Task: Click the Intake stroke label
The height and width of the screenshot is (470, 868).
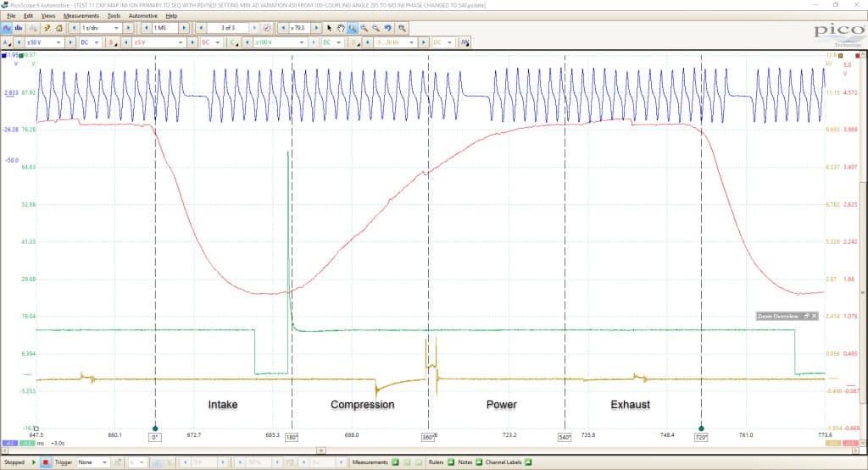Action: pos(223,405)
